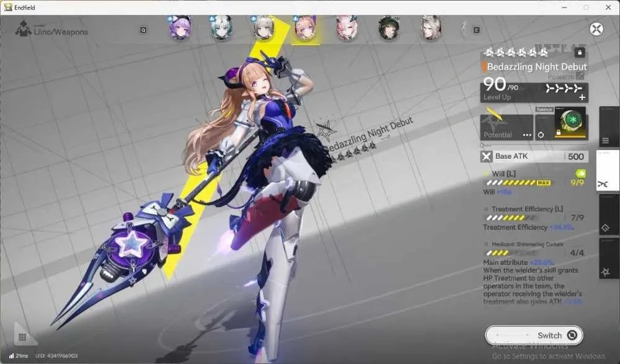Select the dark green-haired operator portrait

click(x=389, y=28)
